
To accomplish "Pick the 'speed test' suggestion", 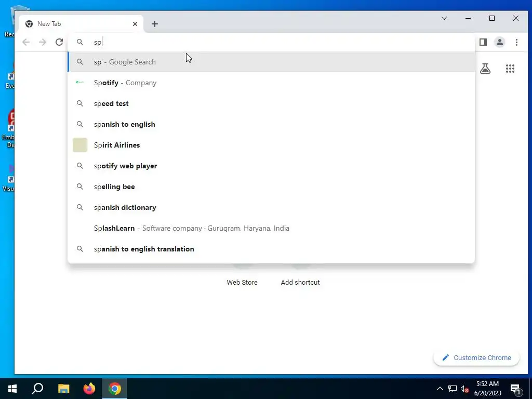I will click(x=271, y=103).
